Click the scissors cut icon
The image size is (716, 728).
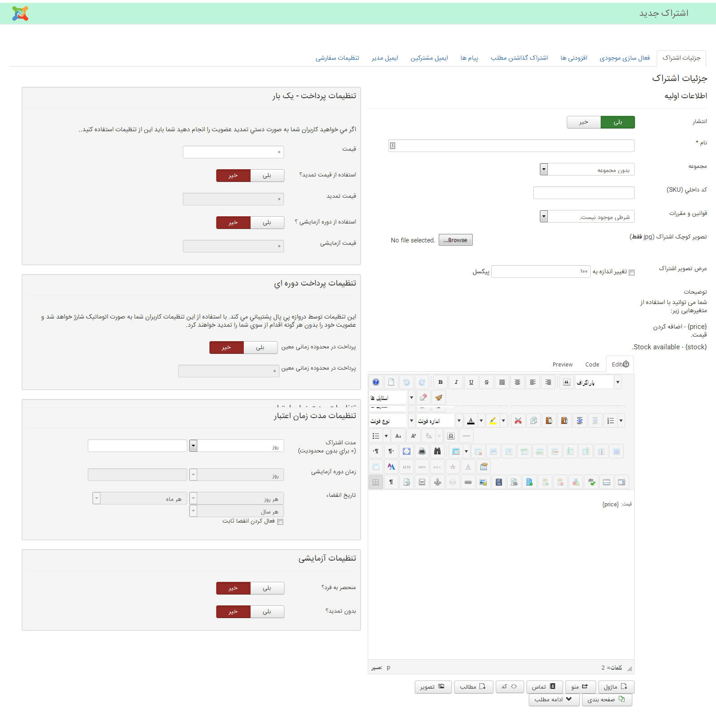[x=518, y=421]
